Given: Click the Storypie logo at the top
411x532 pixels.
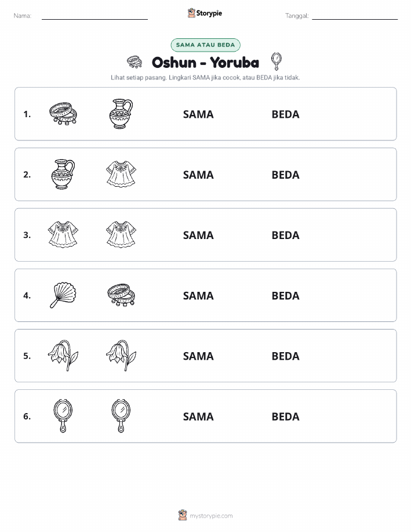Looking at the screenshot, I should point(205,13).
